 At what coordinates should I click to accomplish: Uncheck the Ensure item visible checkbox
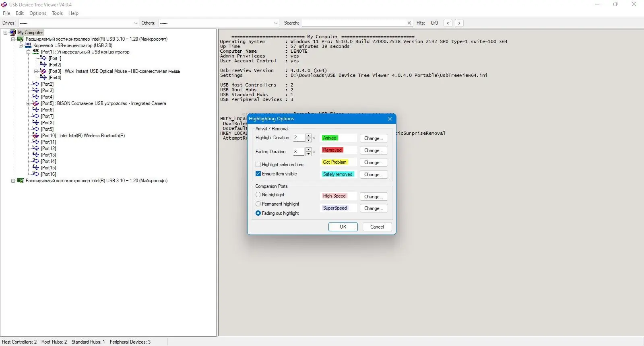(258, 174)
